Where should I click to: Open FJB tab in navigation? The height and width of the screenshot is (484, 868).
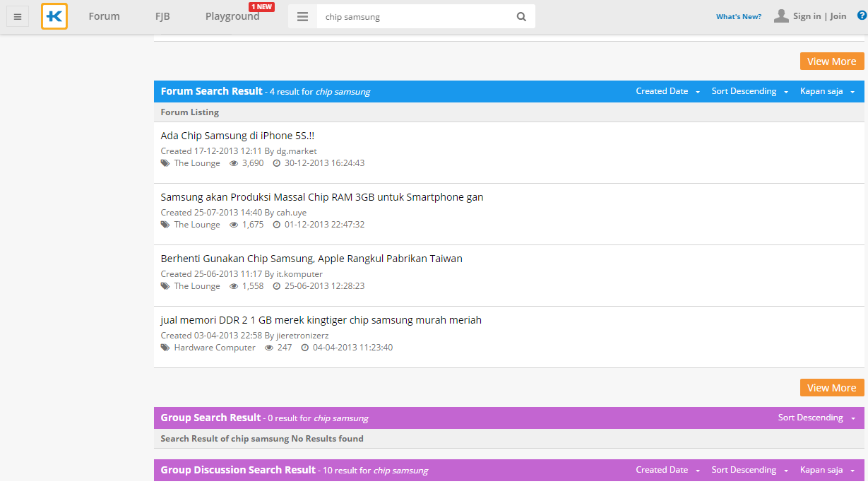pos(162,16)
